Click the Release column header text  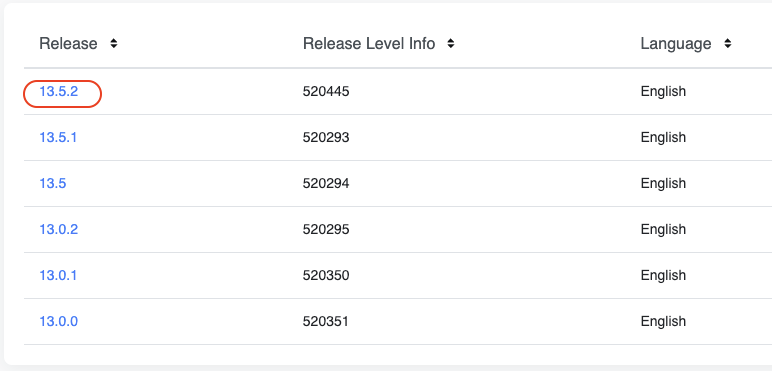[68, 44]
